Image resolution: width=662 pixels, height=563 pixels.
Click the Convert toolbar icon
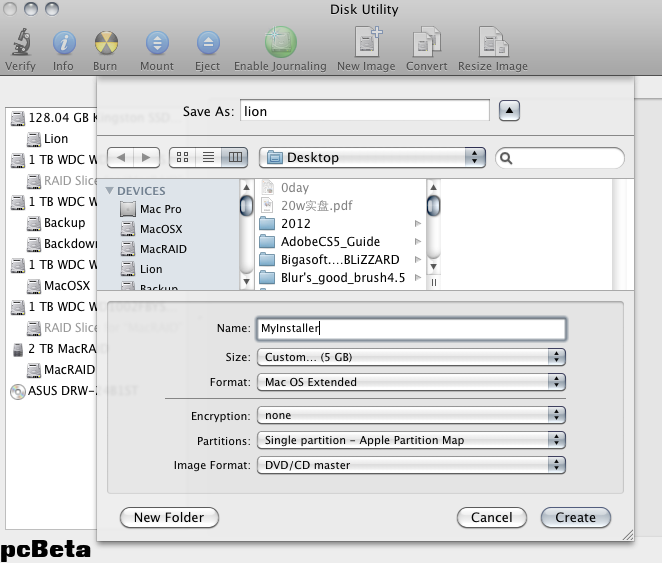[x=426, y=41]
